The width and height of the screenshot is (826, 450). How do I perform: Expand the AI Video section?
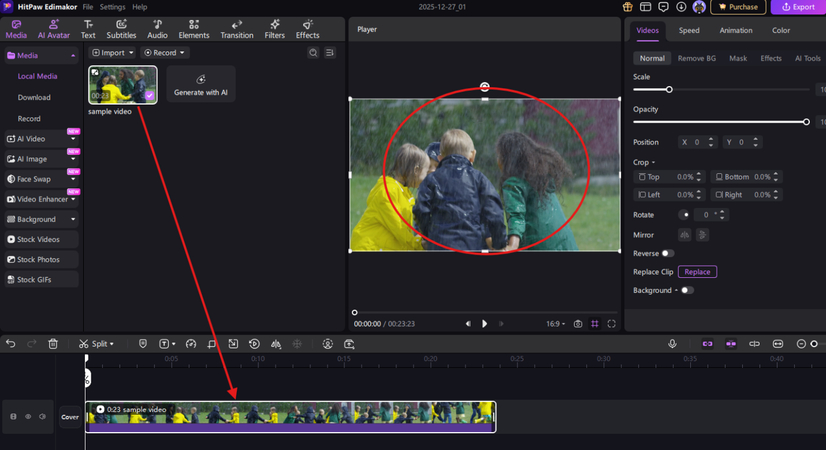point(73,139)
